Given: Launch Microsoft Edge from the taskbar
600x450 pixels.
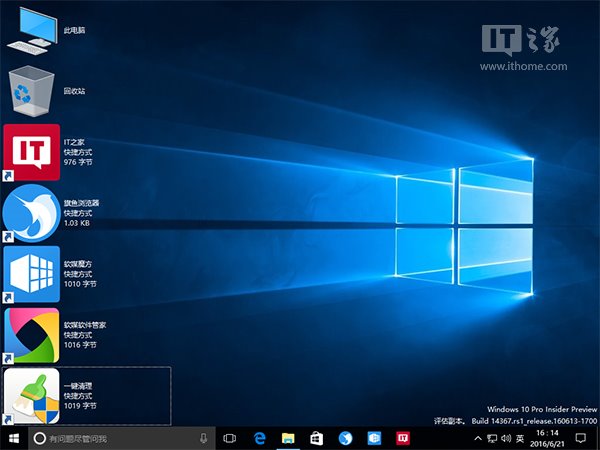Looking at the screenshot, I should click(x=259, y=438).
